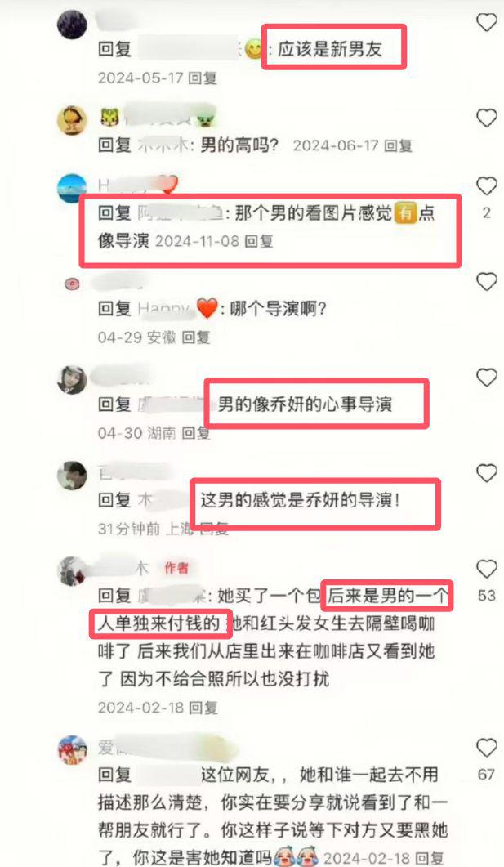
Task: Reply to the 04-30 湖南 comment
Action: coord(195,433)
